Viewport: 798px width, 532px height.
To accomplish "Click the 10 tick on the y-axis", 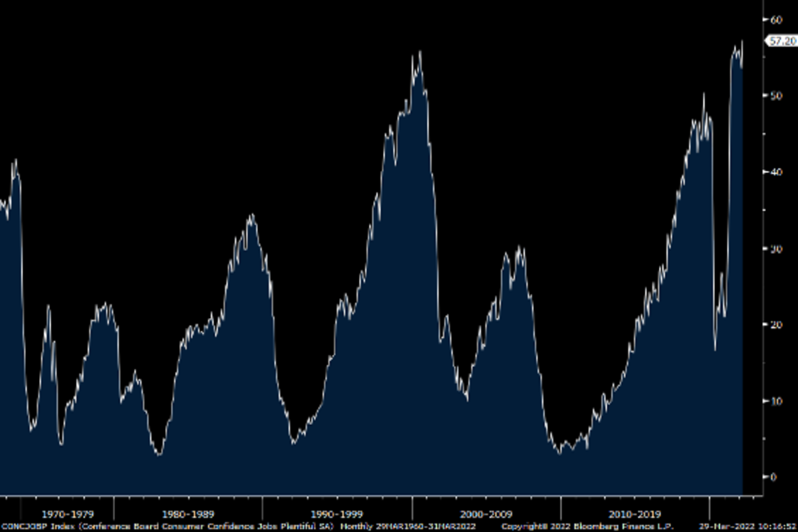I will point(776,400).
